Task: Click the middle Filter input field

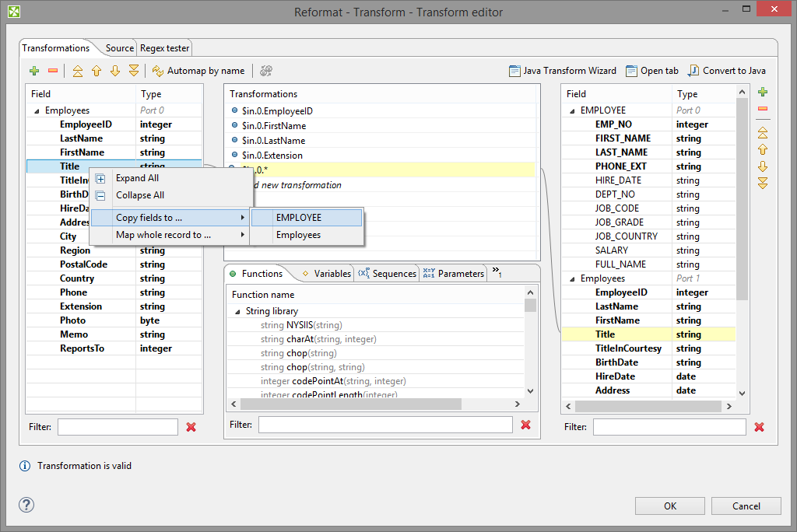Action: pos(385,425)
